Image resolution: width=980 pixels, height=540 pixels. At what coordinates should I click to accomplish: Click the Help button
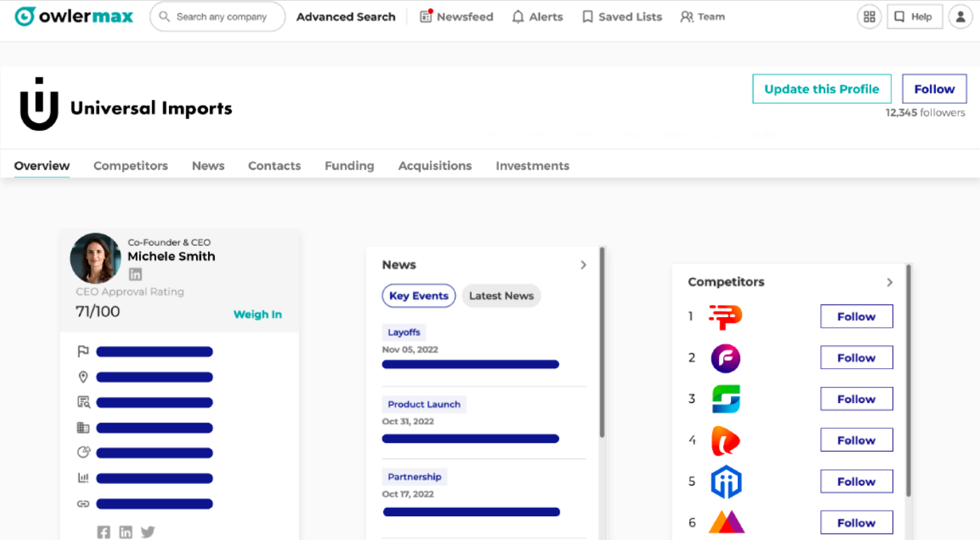tap(914, 17)
